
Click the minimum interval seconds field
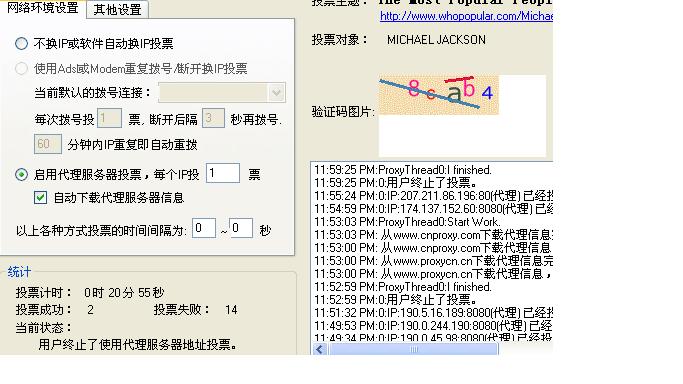click(x=204, y=228)
